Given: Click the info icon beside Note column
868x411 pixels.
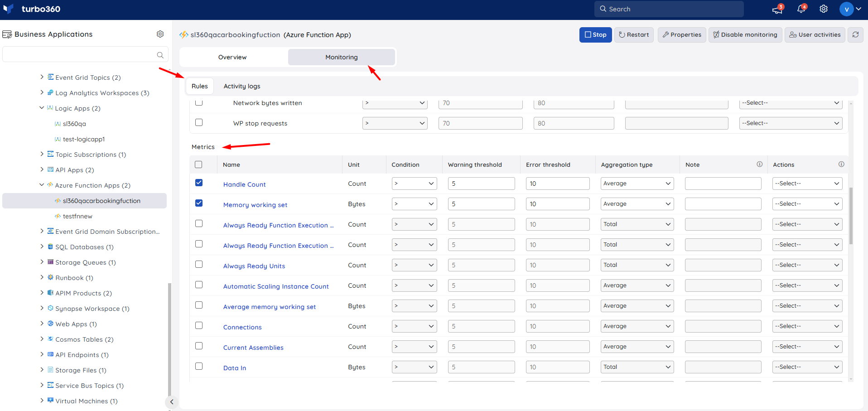Looking at the screenshot, I should [x=759, y=164].
